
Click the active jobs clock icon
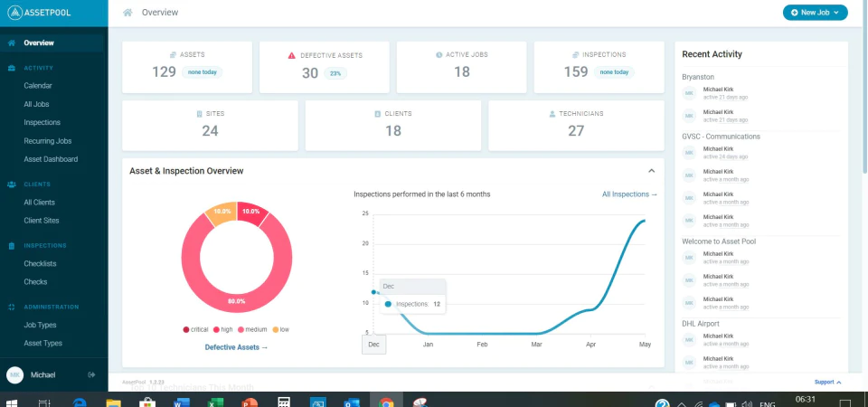[x=439, y=55]
